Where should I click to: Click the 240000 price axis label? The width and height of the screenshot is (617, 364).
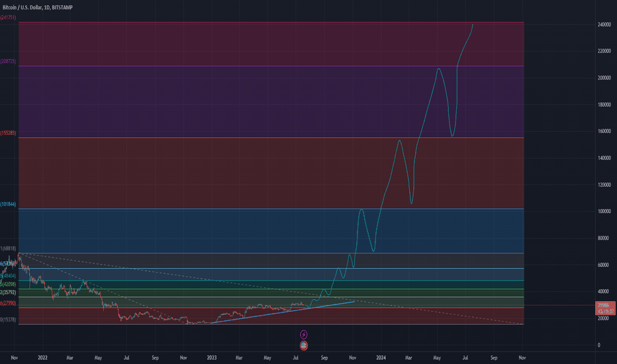coord(604,24)
